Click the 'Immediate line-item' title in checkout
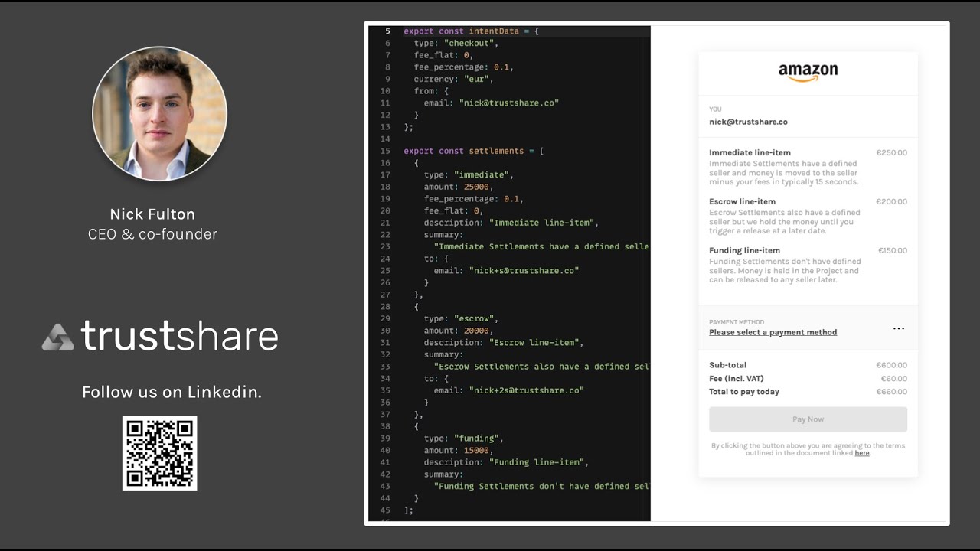980x551 pixels. pyautogui.click(x=750, y=152)
